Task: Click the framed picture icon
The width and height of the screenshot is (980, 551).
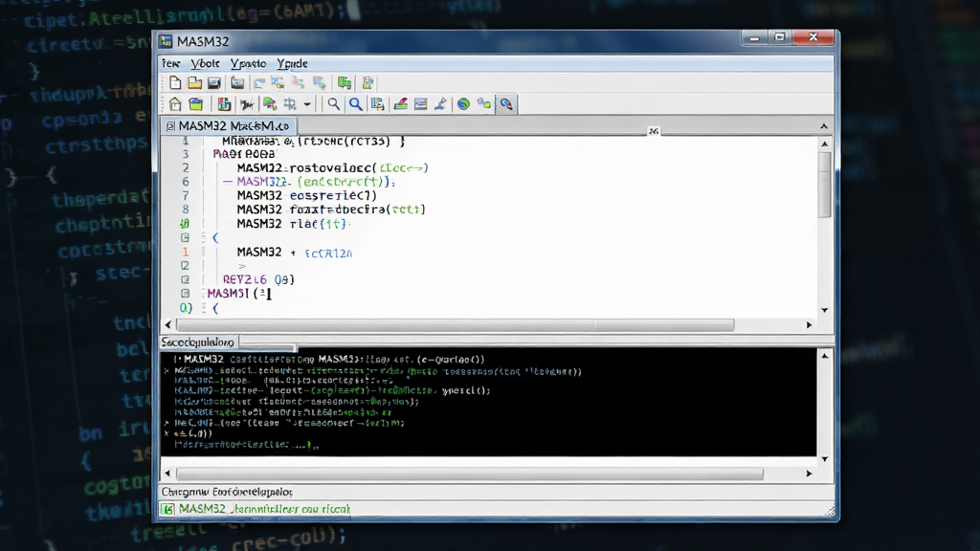Action: click(421, 104)
